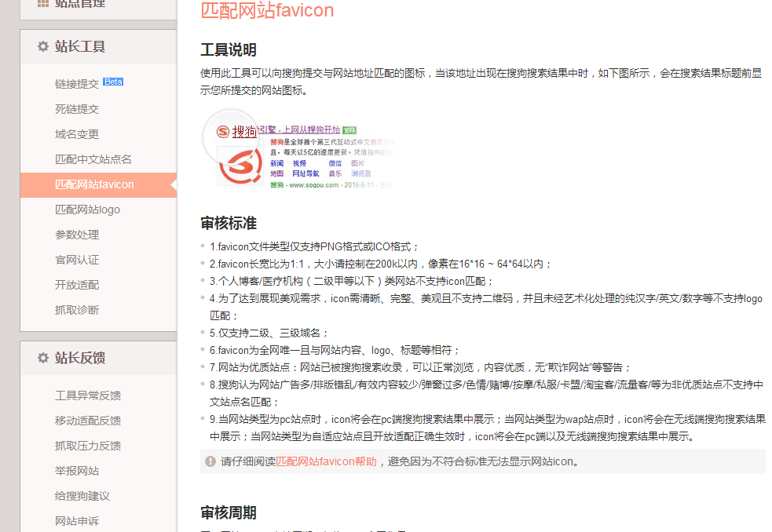
Task: Open 链接提交 in sidebar
Action: click(77, 84)
